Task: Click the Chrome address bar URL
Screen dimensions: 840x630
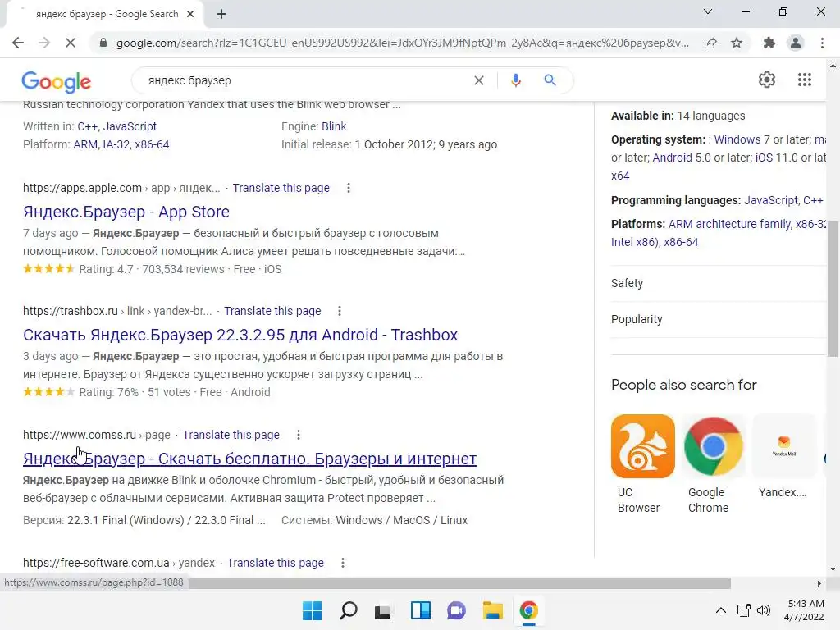Action: tap(402, 43)
